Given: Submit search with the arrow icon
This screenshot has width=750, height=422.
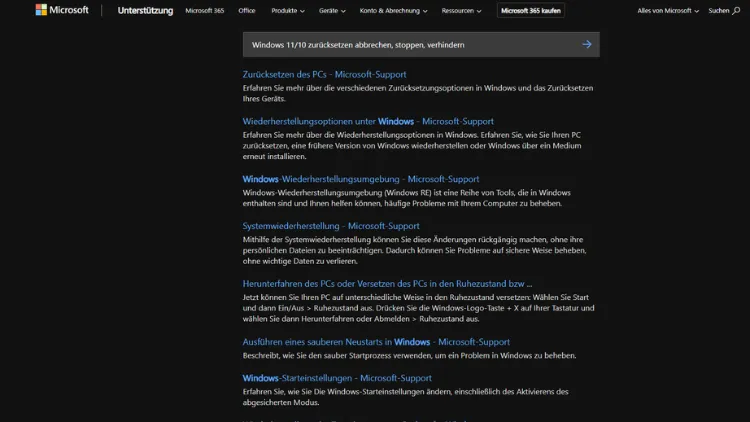Looking at the screenshot, I should click(x=587, y=44).
